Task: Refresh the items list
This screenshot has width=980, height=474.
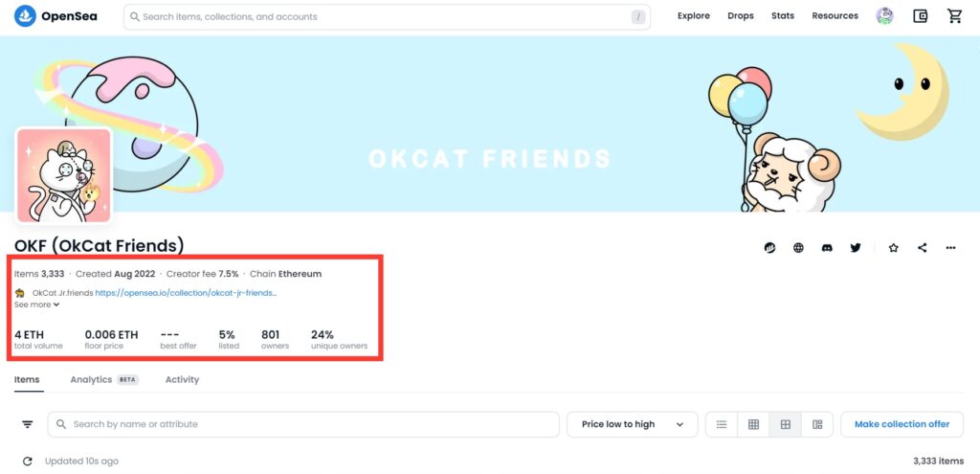Action: pos(27,462)
